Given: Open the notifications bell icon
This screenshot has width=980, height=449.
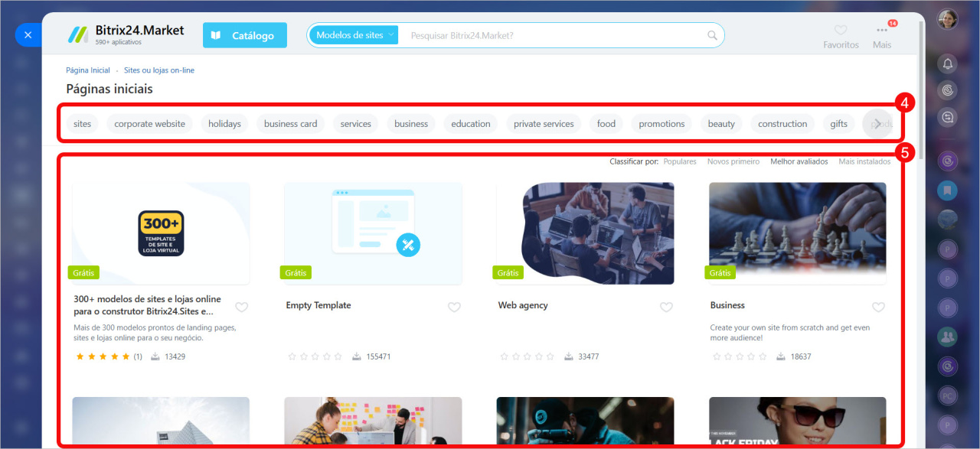Looking at the screenshot, I should 948,63.
